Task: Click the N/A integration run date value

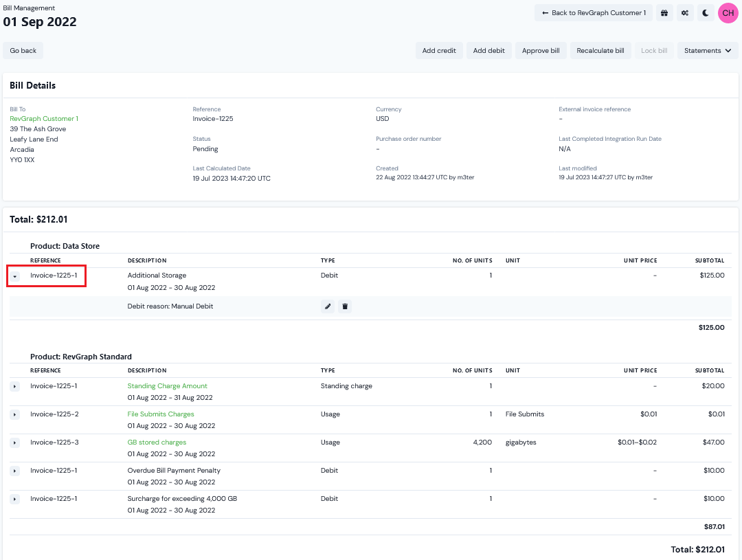Action: point(565,148)
